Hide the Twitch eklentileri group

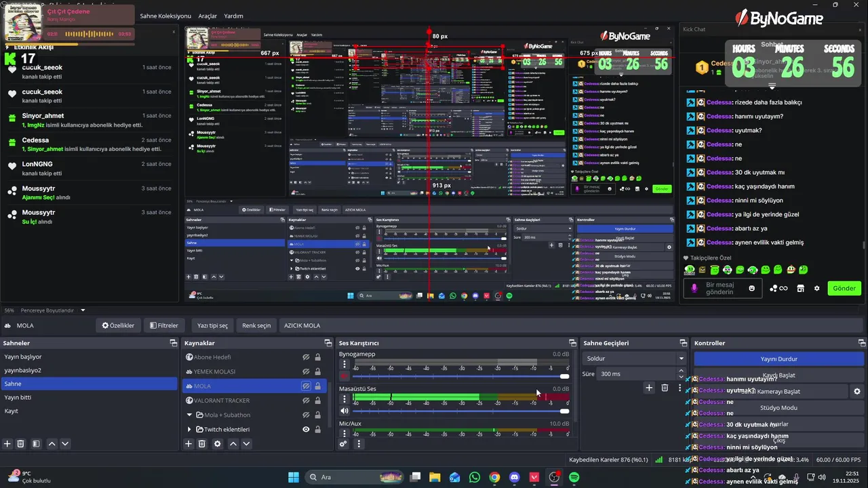[306, 429]
